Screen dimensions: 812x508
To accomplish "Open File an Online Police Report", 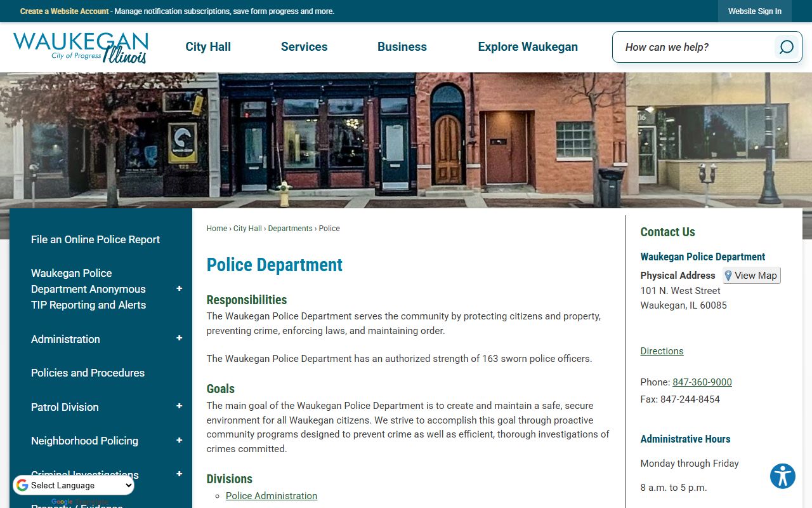I will 95,239.
